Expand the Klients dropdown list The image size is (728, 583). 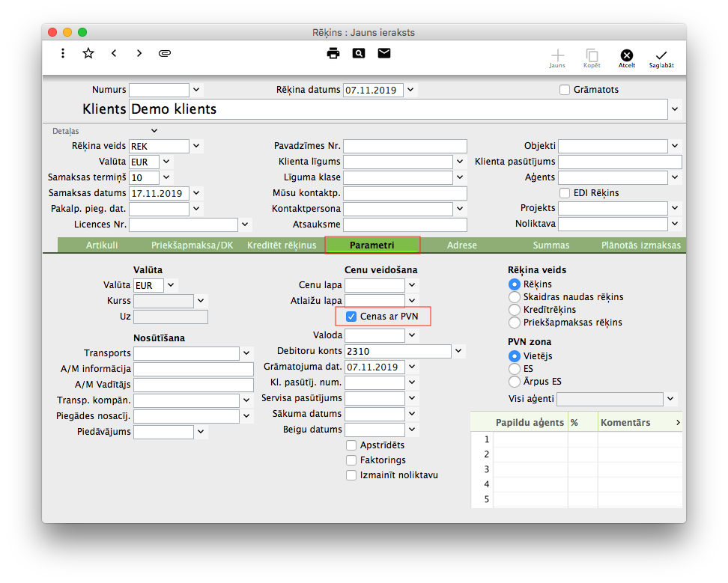pyautogui.click(x=675, y=109)
